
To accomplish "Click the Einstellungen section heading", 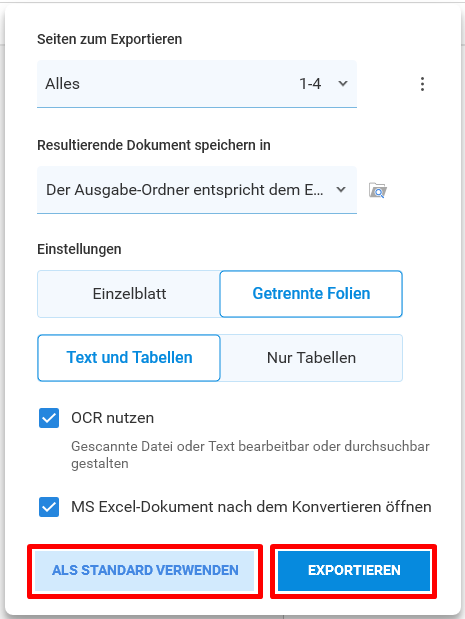I will click(x=79, y=249).
